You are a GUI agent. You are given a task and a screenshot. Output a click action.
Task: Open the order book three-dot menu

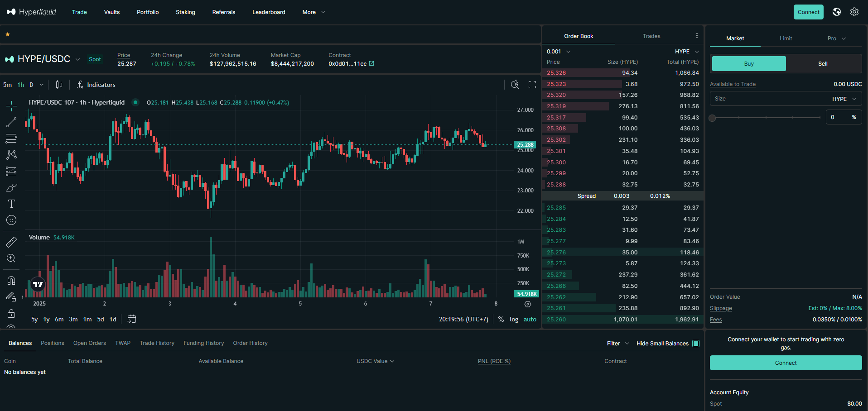pyautogui.click(x=697, y=36)
